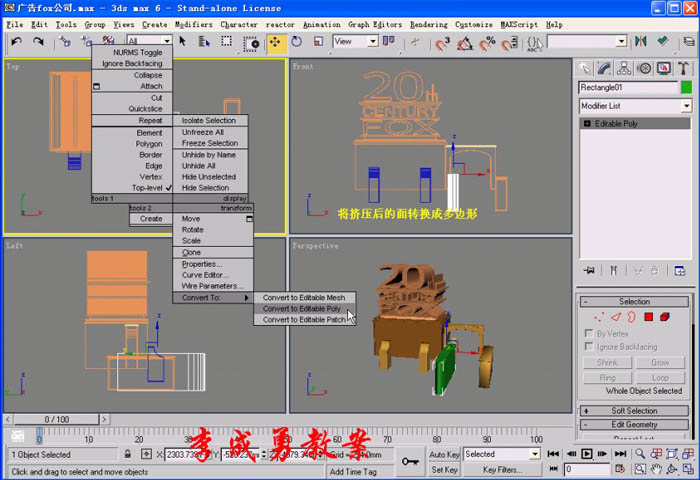Screen dimensions: 700x480
Task: Toggle the selection lock padlock icon
Action: coord(128,454)
